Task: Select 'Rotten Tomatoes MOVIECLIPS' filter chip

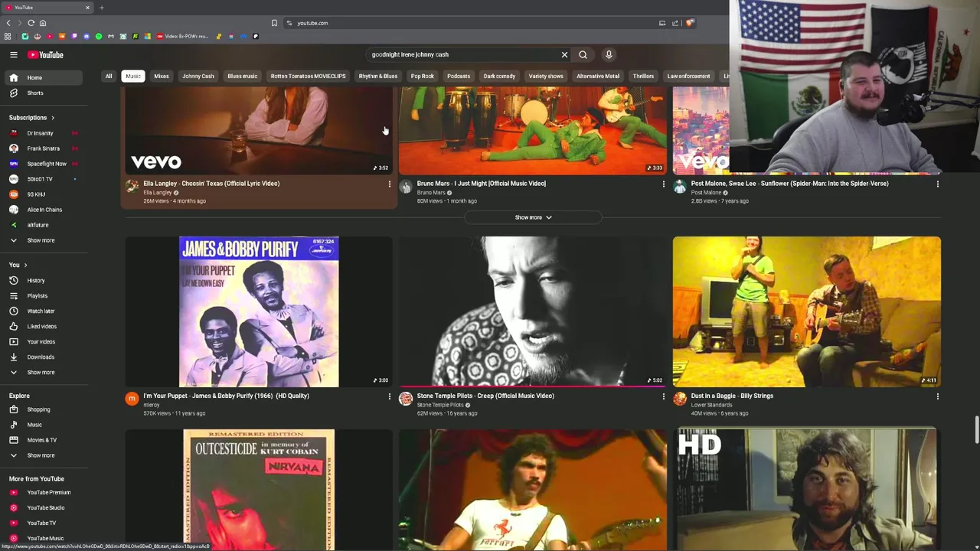Action: coord(308,76)
